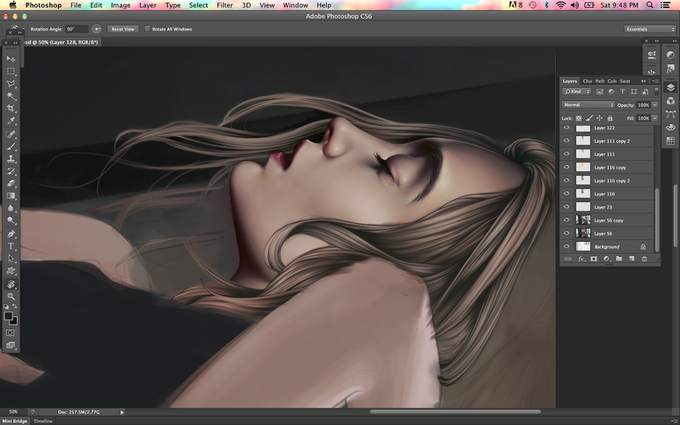680x425 pixels.
Task: Open the Timeline tab
Action: (x=43, y=421)
